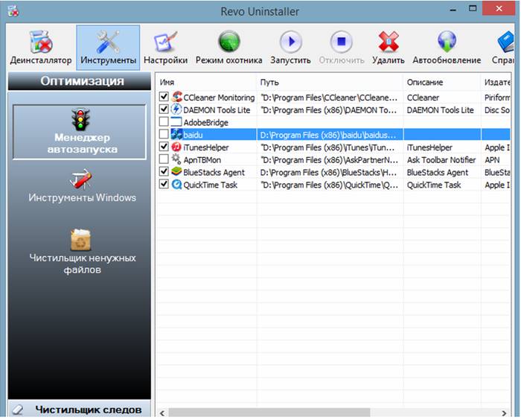This screenshot has width=521, height=420.
Task: Disable iTunesHelper autostart checkbox
Action: click(164, 147)
